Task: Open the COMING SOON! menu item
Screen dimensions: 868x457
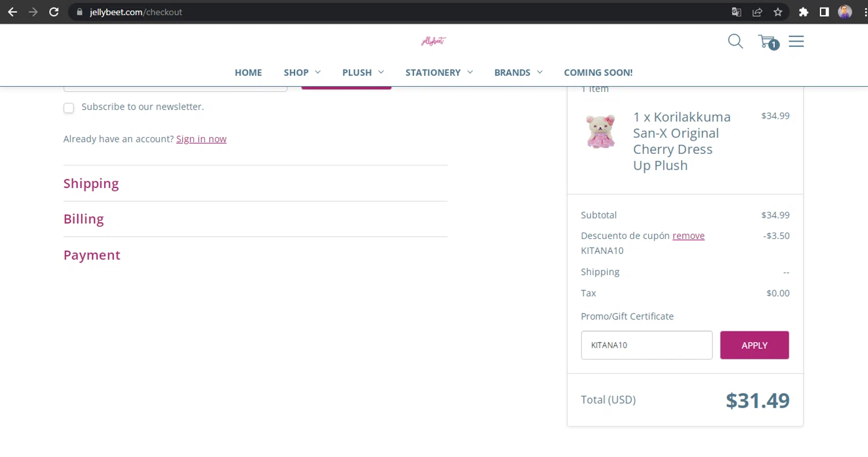Action: (598, 72)
